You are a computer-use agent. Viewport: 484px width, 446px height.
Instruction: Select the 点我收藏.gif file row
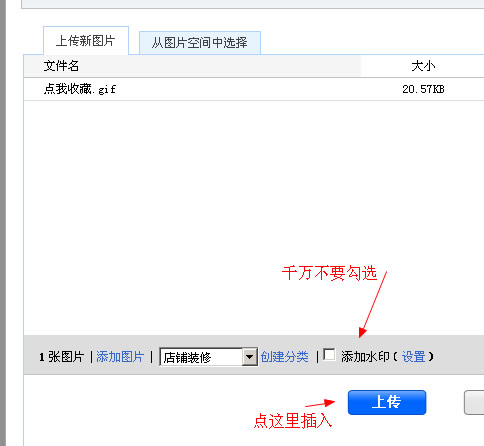254,89
